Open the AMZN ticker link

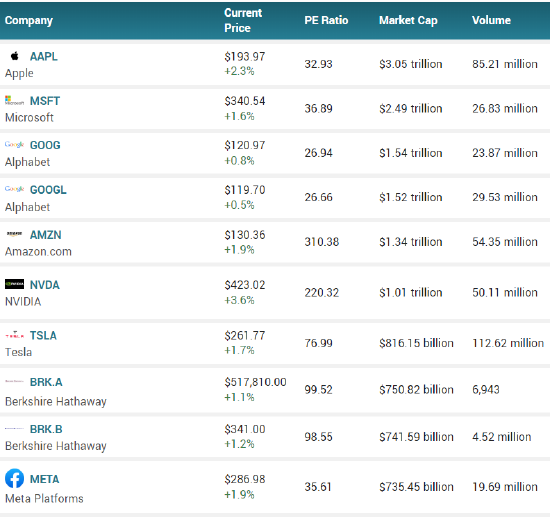[x=46, y=235]
